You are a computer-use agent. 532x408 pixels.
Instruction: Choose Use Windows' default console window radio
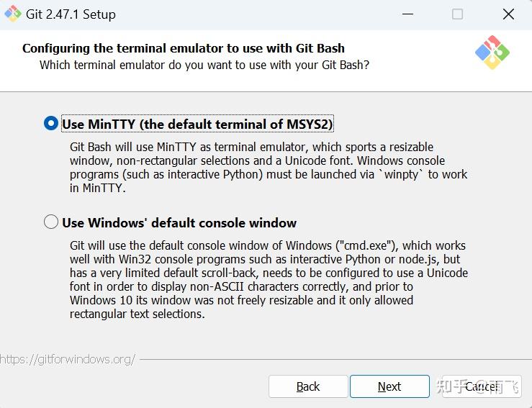pyautogui.click(x=51, y=222)
